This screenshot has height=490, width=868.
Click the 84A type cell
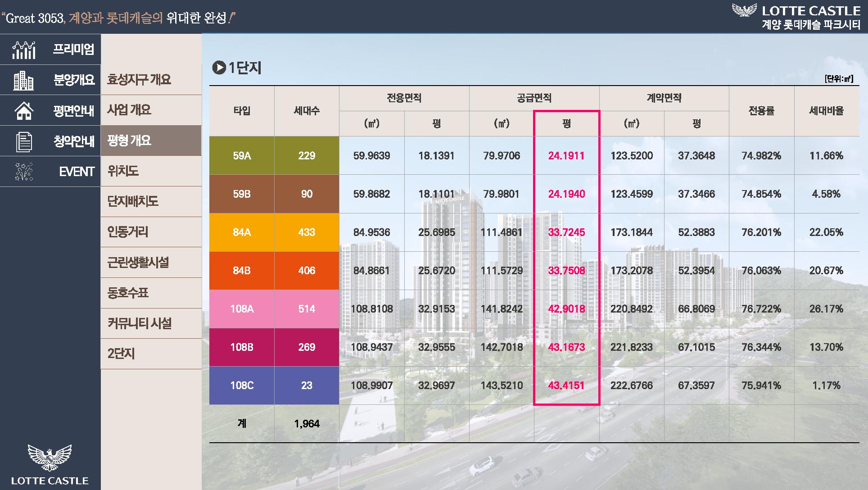click(x=242, y=232)
